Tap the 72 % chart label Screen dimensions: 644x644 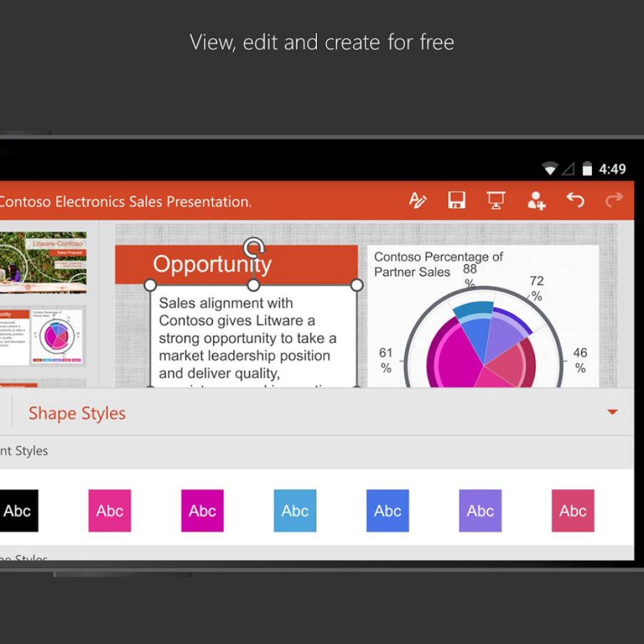(536, 288)
